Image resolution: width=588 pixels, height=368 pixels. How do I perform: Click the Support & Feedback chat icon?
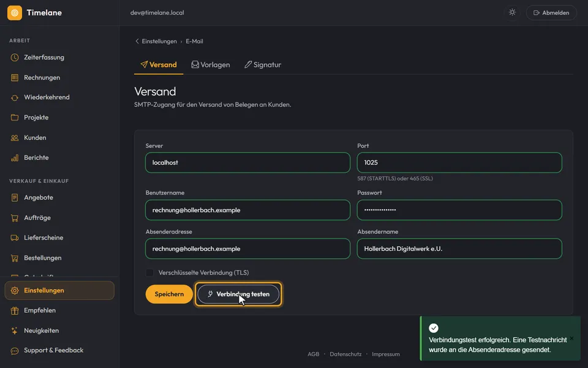pos(15,351)
